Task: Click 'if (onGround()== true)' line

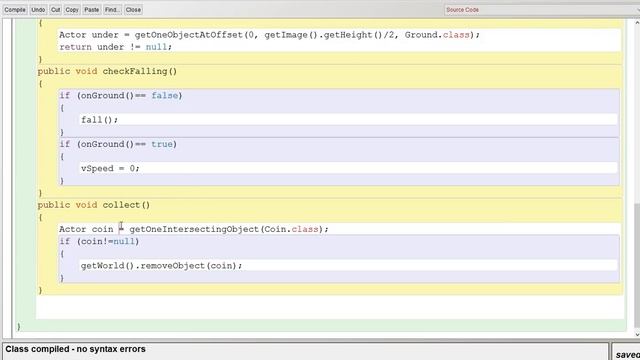Action: tap(118, 144)
